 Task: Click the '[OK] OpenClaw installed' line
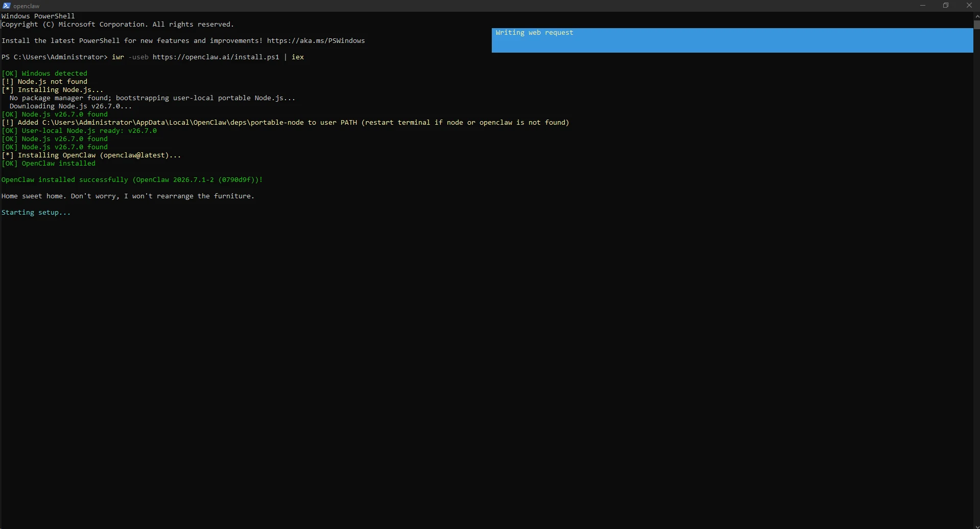click(x=49, y=164)
